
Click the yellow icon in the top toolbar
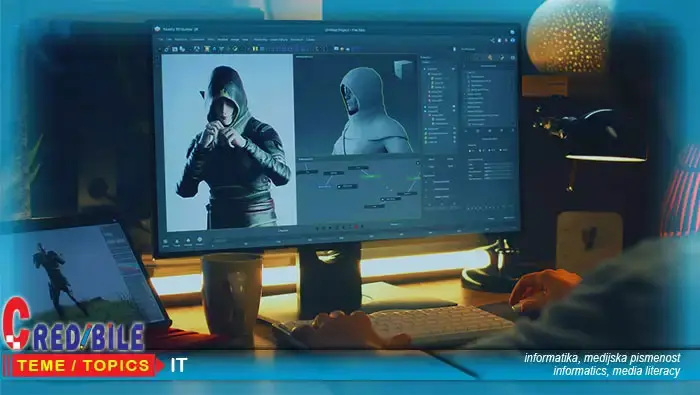tap(207, 49)
